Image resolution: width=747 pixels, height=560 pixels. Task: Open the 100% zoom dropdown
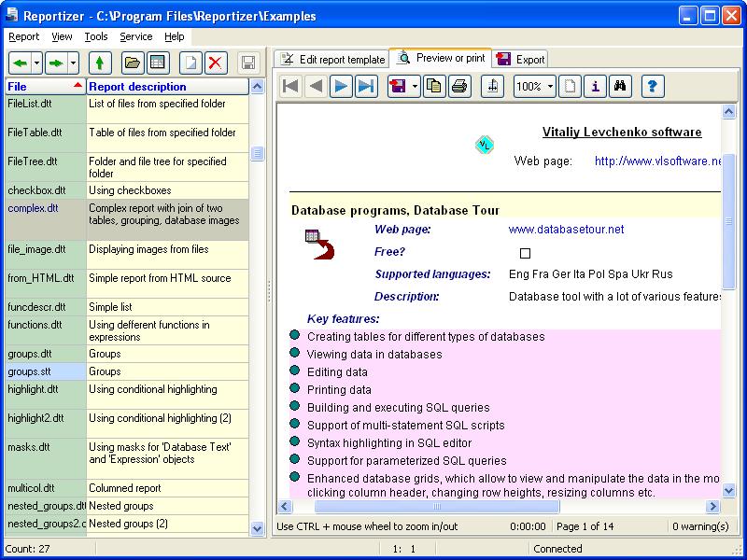click(x=550, y=87)
